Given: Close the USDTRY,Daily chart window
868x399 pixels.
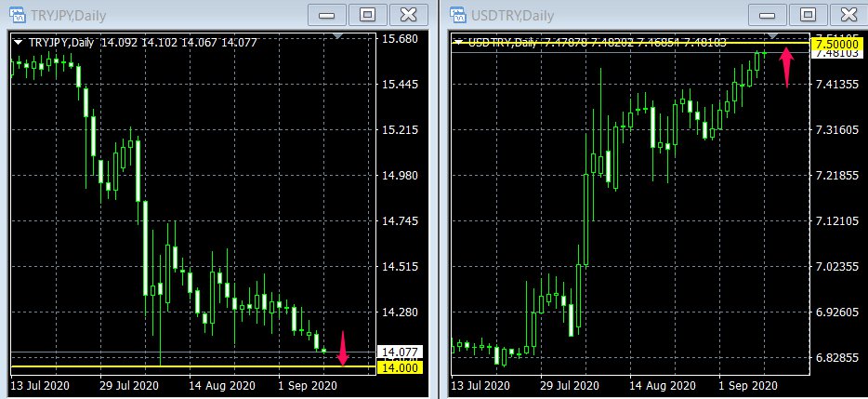Looking at the screenshot, I should 849,15.
